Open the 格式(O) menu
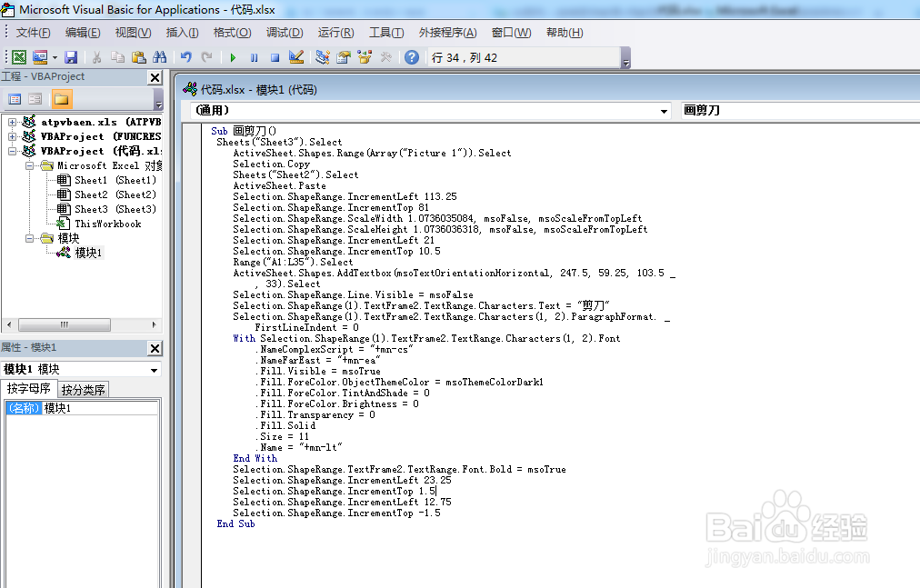The image size is (920, 588). 233,33
